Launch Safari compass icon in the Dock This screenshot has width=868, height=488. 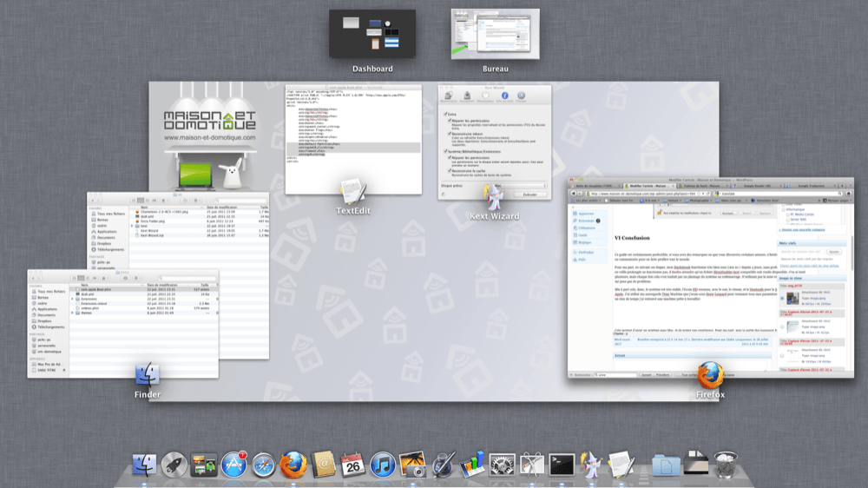[264, 465]
